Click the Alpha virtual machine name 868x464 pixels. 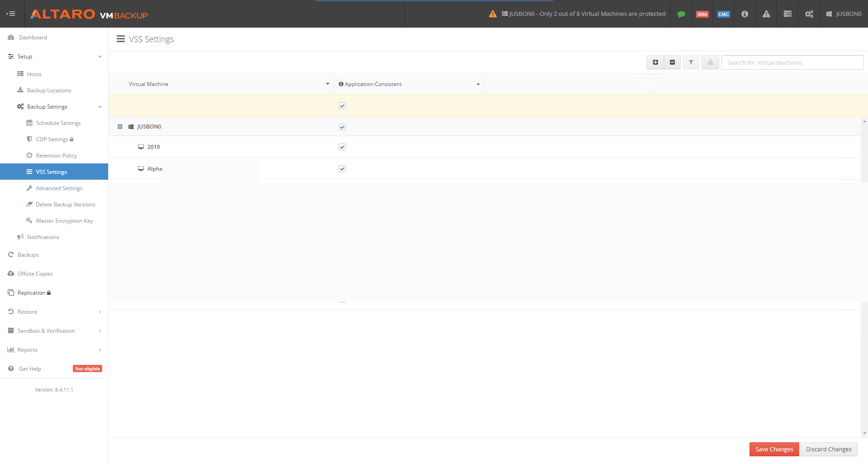click(155, 169)
